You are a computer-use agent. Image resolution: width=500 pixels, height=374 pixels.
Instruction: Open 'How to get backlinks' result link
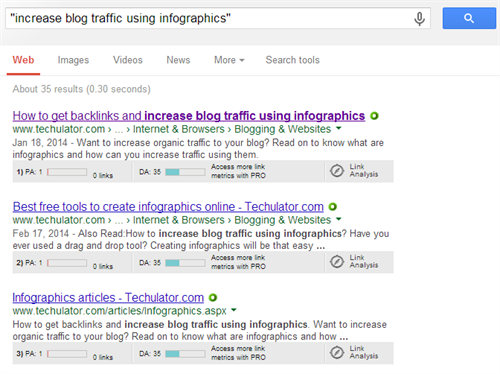pos(189,116)
